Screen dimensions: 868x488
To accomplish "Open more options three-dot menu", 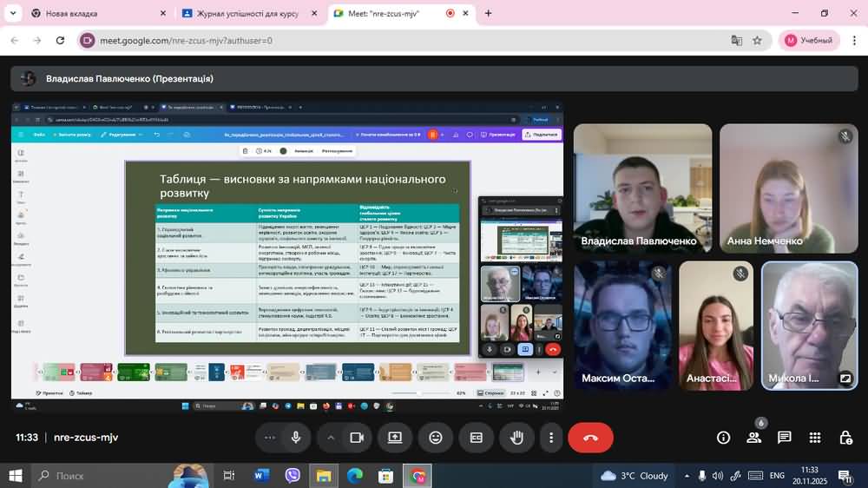I will 551,438.
